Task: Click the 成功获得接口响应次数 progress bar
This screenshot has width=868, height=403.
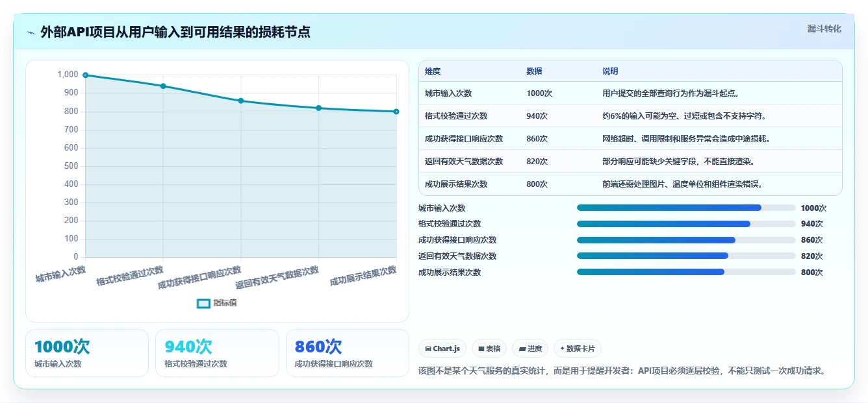Action: tap(686, 240)
